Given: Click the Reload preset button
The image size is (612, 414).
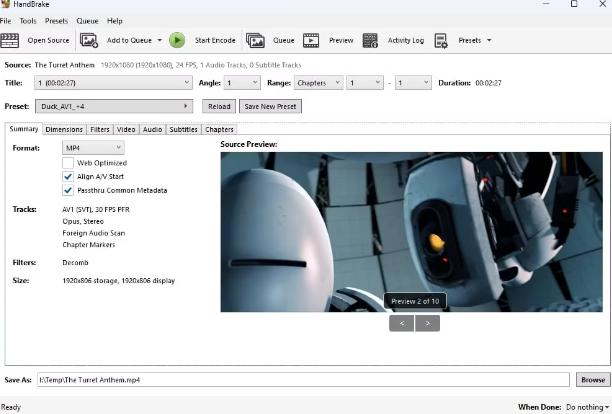Looking at the screenshot, I should [219, 107].
